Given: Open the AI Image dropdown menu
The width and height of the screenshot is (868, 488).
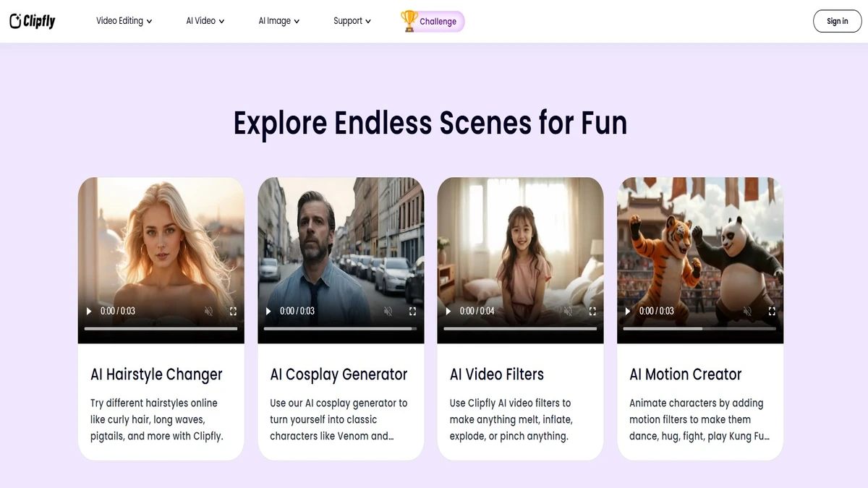Looking at the screenshot, I should tap(279, 21).
